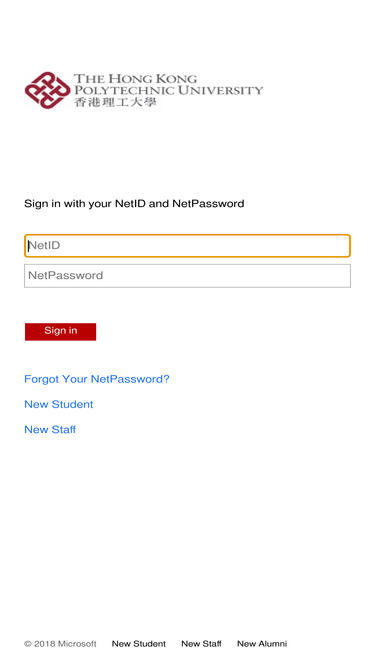Select New Staff in the footer
This screenshot has width=375, height=667.
202,644
